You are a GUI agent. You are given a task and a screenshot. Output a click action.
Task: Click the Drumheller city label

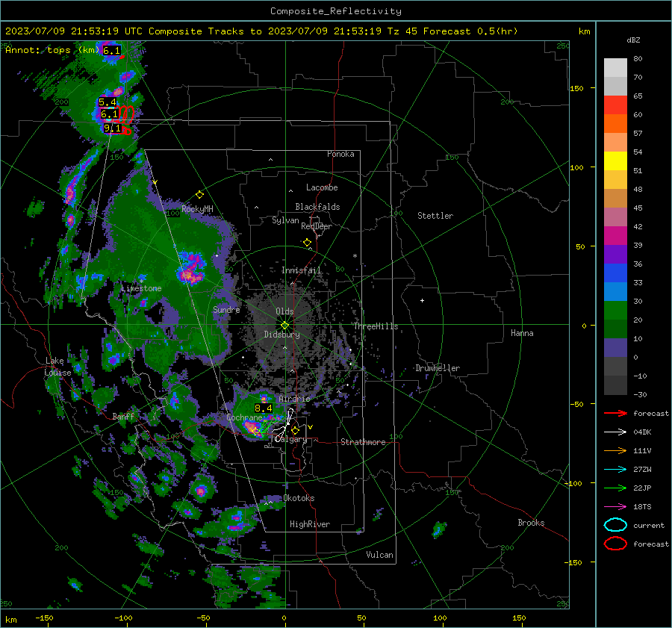(x=438, y=368)
